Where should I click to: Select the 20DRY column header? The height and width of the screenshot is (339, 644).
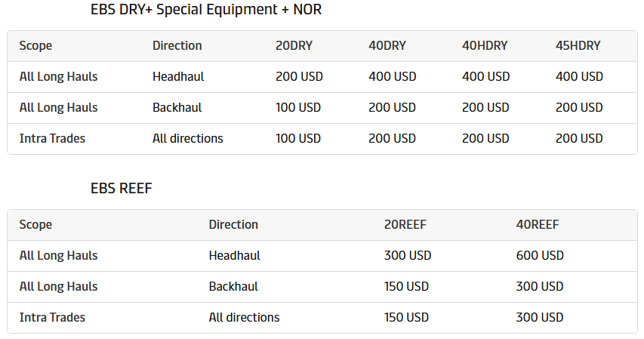click(294, 46)
